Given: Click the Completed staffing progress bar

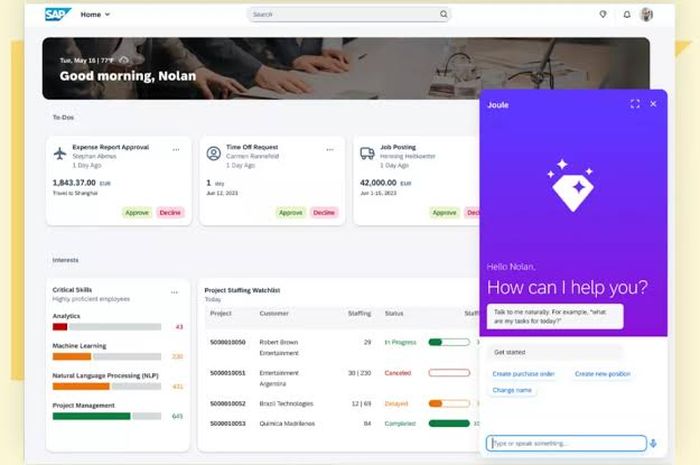Looking at the screenshot, I should pos(449,423).
